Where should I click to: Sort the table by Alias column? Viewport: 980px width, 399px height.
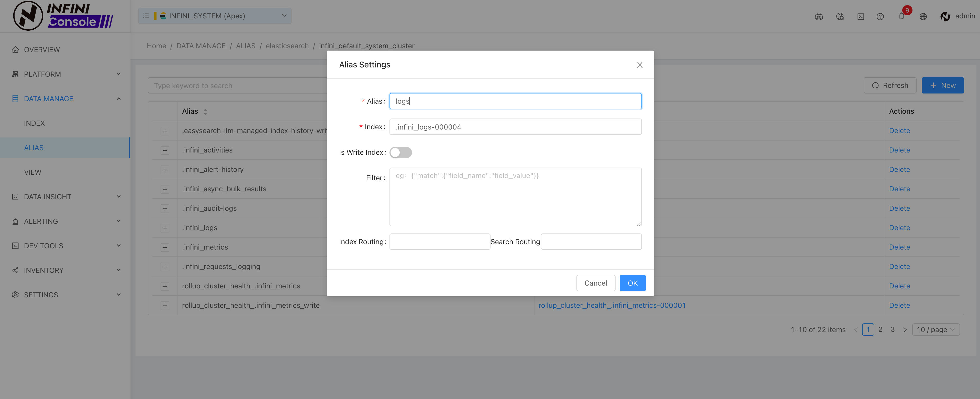(x=205, y=112)
